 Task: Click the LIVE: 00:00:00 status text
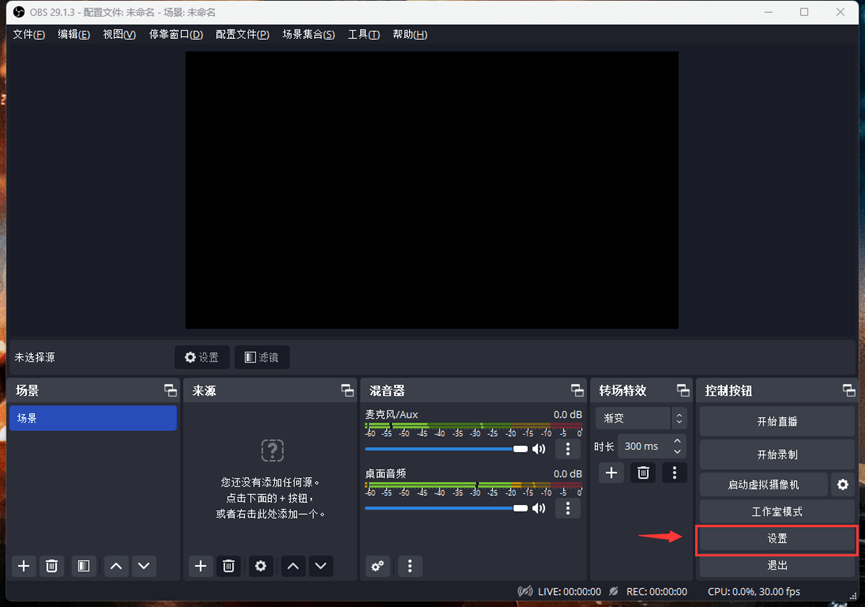(569, 592)
